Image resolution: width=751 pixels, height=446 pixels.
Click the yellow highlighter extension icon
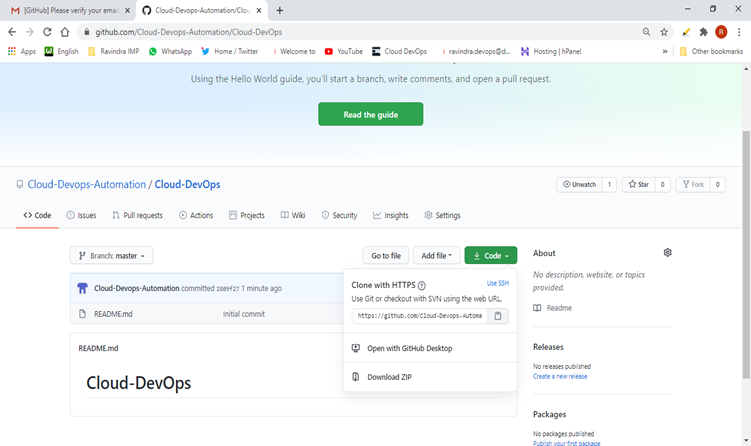[685, 32]
